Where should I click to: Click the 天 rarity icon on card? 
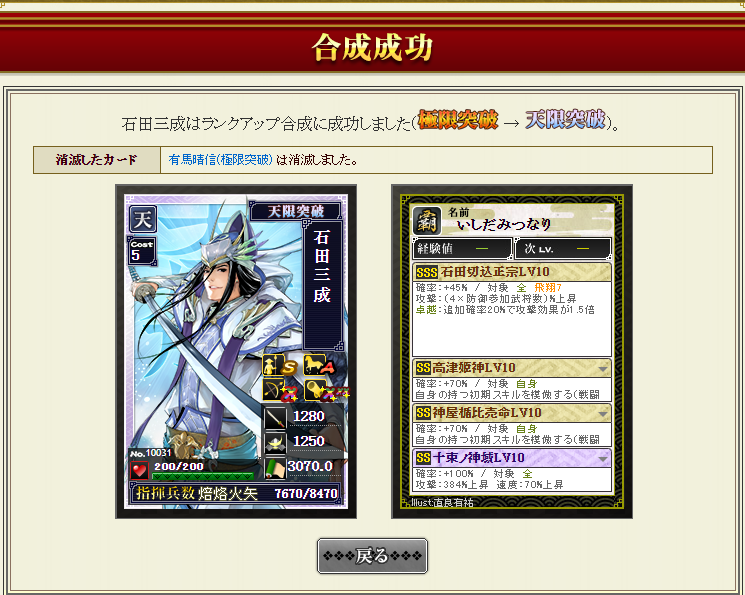pyautogui.click(x=143, y=219)
